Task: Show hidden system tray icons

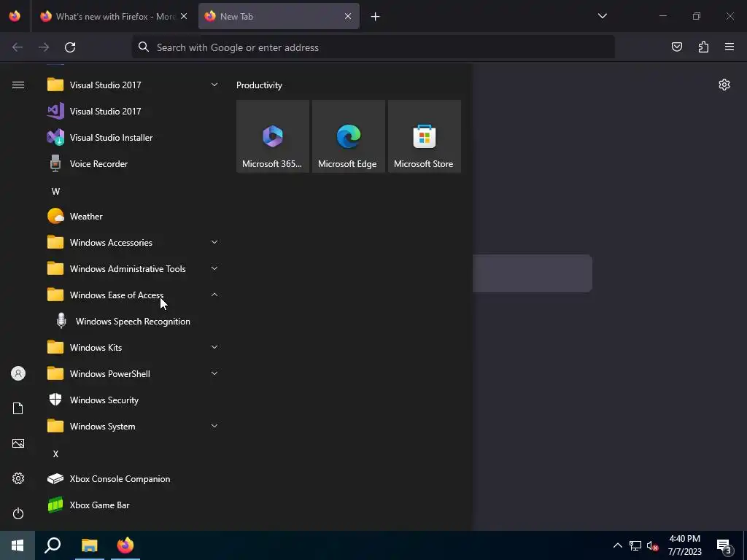Action: click(x=617, y=545)
